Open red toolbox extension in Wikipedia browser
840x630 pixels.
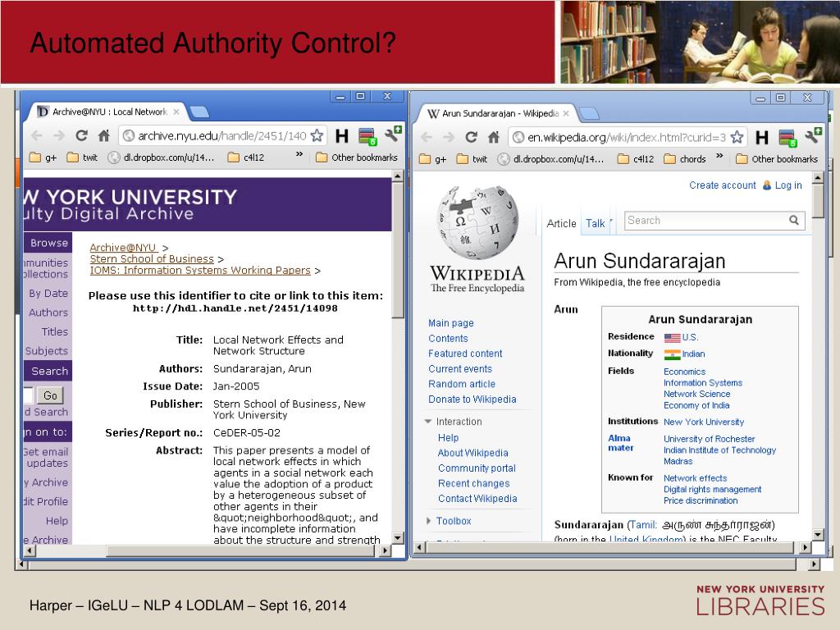tap(787, 138)
